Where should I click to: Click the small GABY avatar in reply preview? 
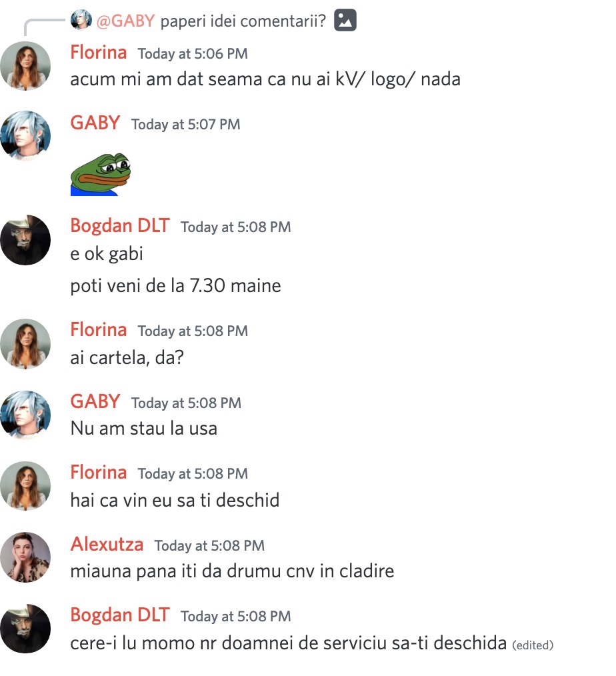pos(81,20)
